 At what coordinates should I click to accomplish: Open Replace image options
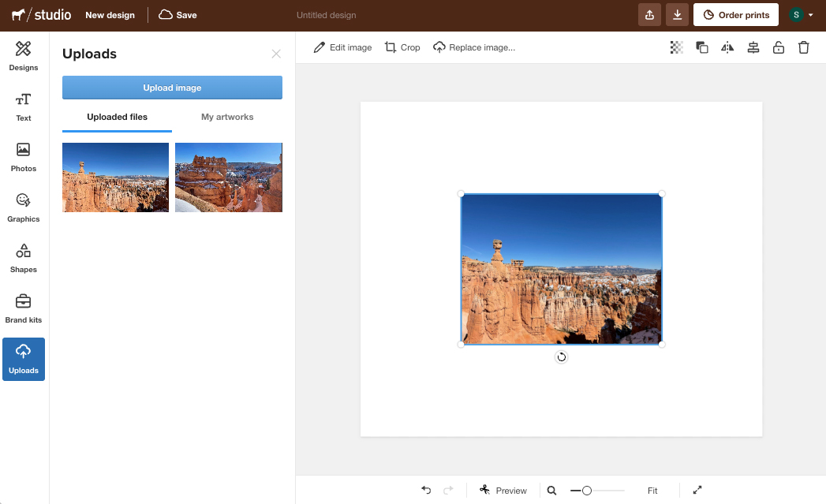coord(473,47)
